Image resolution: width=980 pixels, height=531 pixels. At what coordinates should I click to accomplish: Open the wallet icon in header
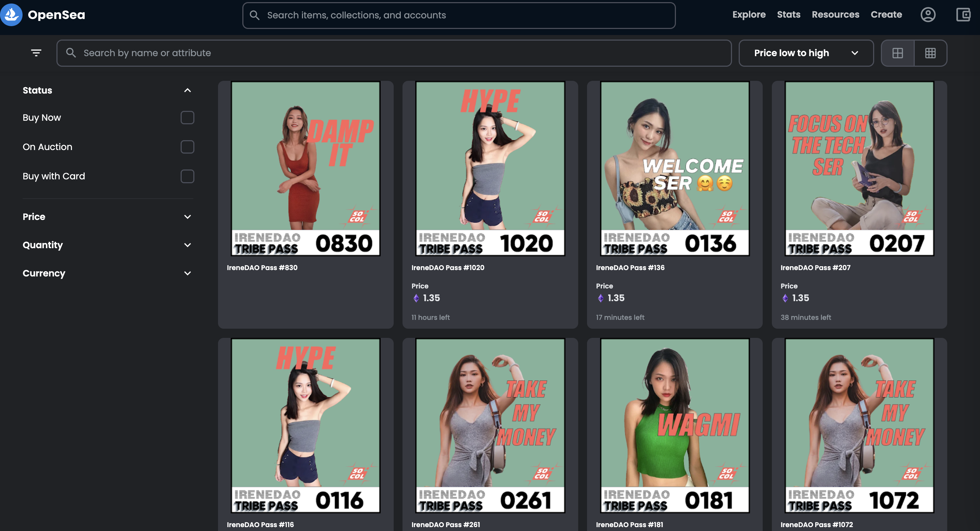coord(963,14)
